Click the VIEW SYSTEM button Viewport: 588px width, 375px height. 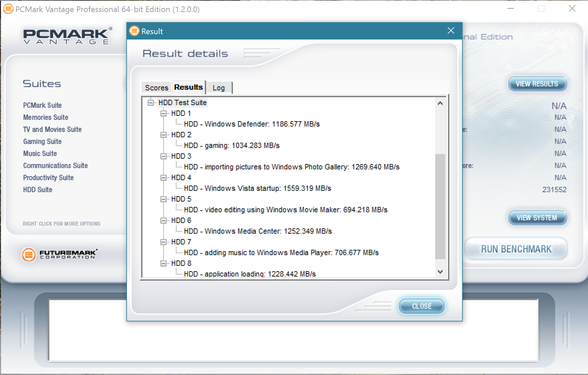coord(537,218)
